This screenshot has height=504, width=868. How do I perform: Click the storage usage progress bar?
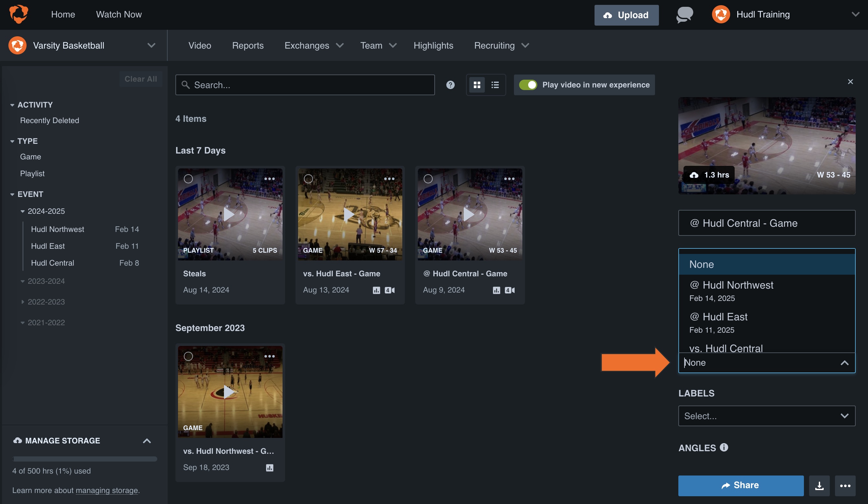point(84,459)
